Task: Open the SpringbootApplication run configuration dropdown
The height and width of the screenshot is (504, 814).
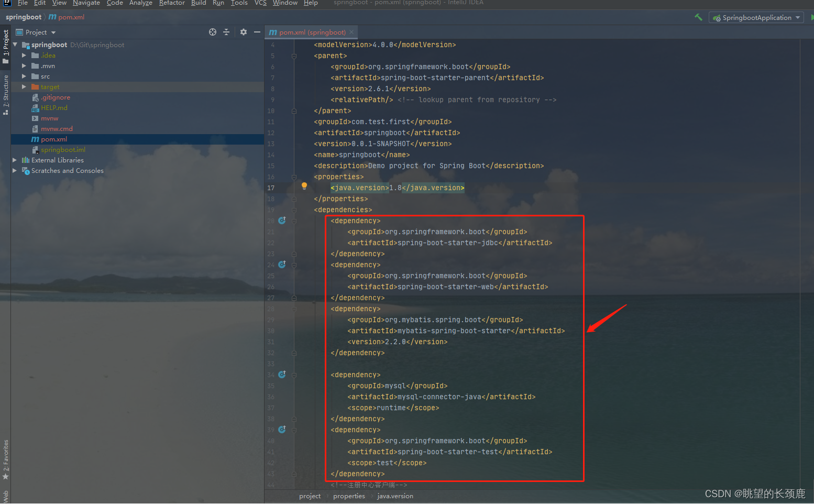Action: tap(756, 18)
